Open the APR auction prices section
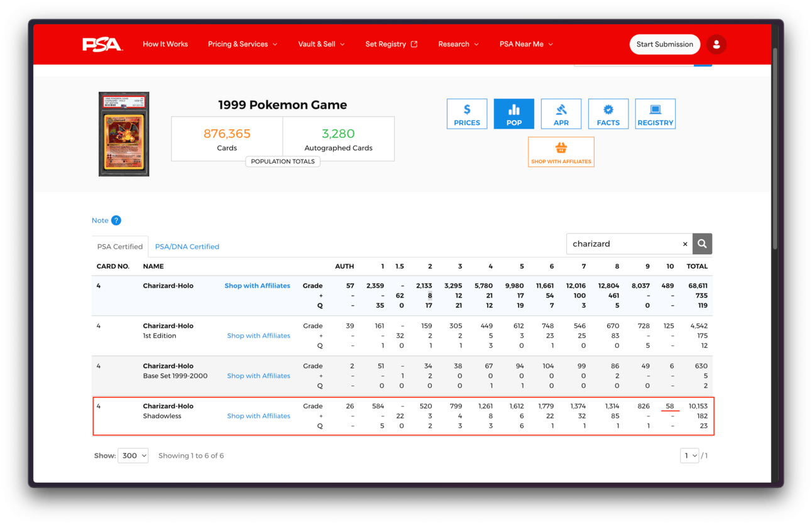The width and height of the screenshot is (812, 525). 561,114
